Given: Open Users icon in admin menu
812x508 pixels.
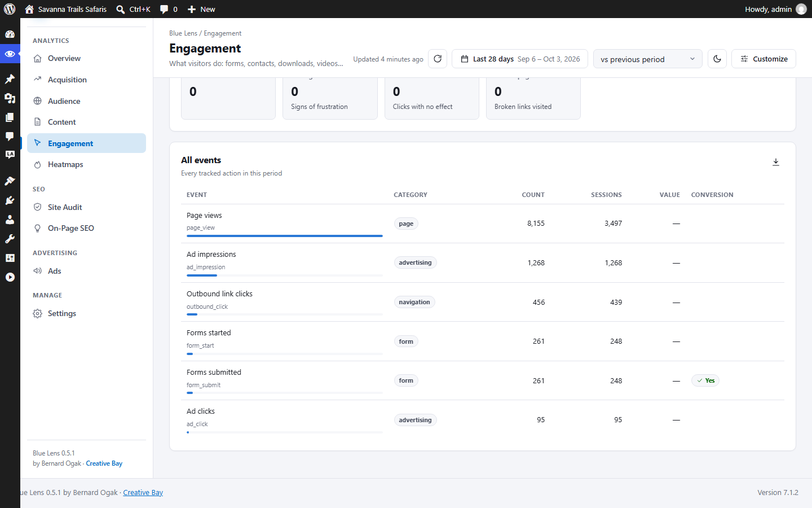Looking at the screenshot, I should pyautogui.click(x=10, y=220).
